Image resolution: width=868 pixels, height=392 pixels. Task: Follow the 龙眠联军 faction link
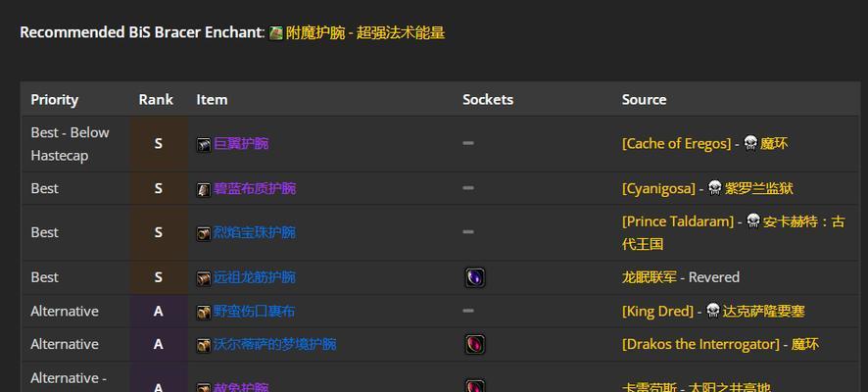coord(650,277)
